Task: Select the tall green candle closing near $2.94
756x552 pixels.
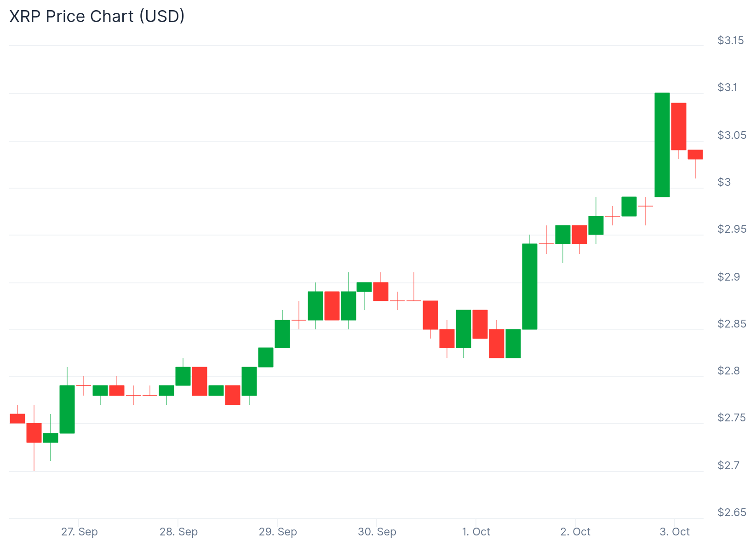Action: pyautogui.click(x=530, y=286)
